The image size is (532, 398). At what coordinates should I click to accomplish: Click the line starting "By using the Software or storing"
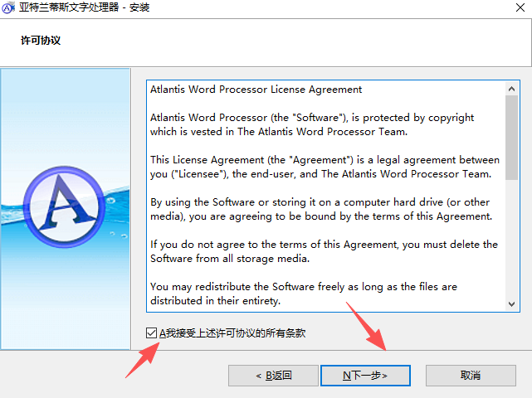click(x=320, y=202)
